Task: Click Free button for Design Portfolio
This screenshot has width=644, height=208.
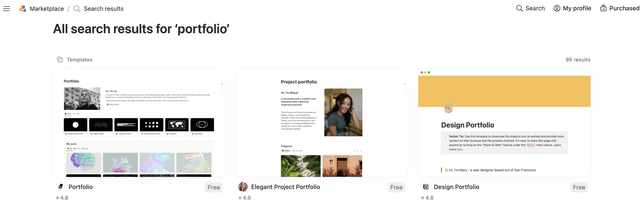Action: tap(579, 188)
